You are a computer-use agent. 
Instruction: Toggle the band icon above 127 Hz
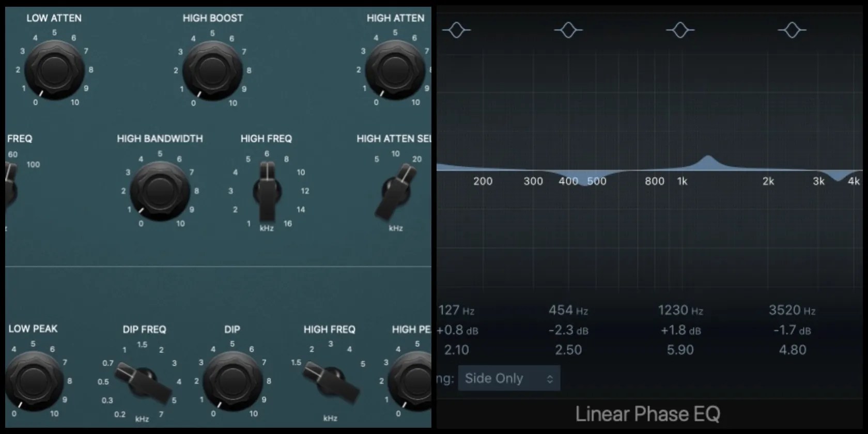[456, 30]
